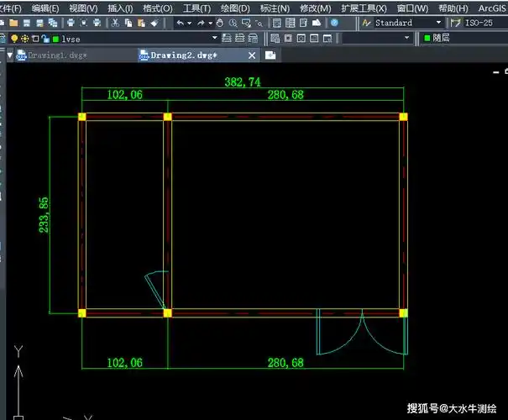This screenshot has height=420, width=508.
Task: Click the Undo arrow icon
Action: coord(180,23)
